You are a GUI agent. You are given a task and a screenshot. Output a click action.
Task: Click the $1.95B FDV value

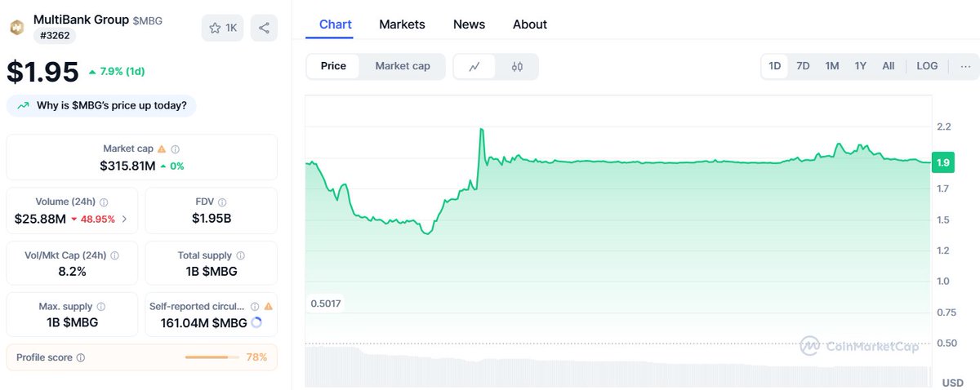[x=211, y=219]
